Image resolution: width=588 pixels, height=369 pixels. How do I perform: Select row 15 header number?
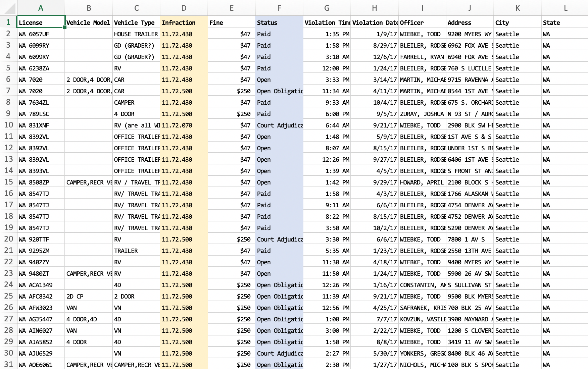[x=8, y=182]
